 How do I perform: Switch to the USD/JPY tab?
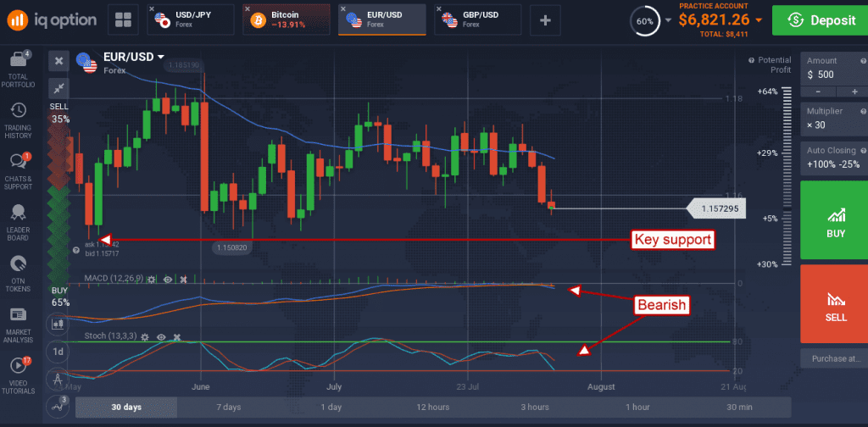(191, 20)
